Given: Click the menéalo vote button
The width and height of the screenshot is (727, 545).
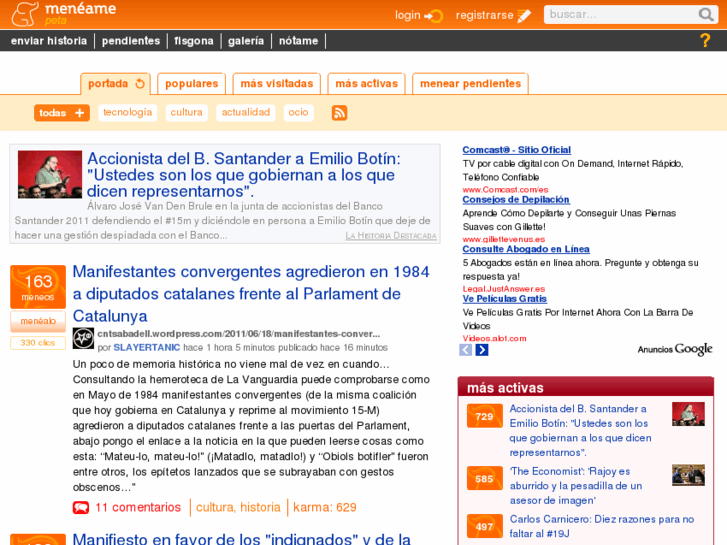Looking at the screenshot, I should coord(38,321).
